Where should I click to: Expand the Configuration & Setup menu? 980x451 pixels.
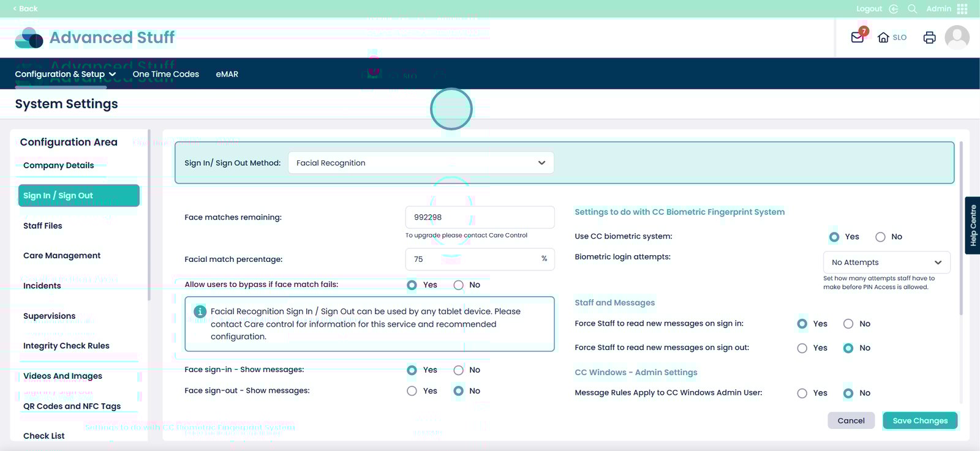point(65,74)
